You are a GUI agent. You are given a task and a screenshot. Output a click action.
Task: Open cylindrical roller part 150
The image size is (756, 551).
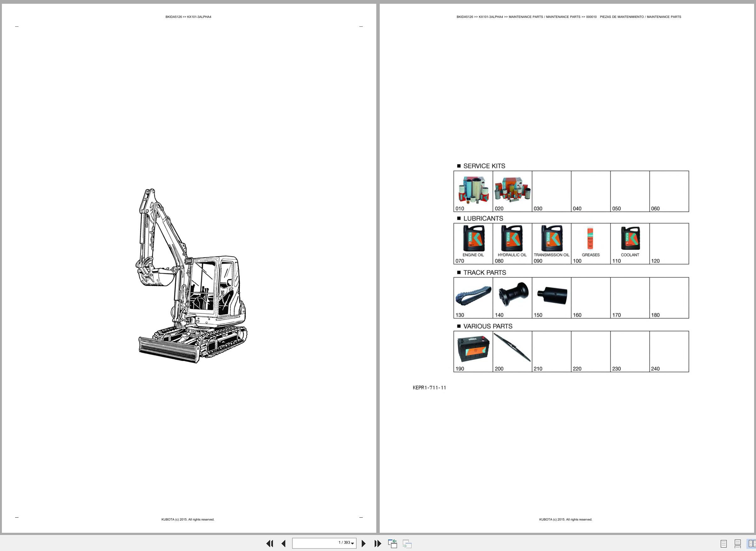(x=552, y=295)
